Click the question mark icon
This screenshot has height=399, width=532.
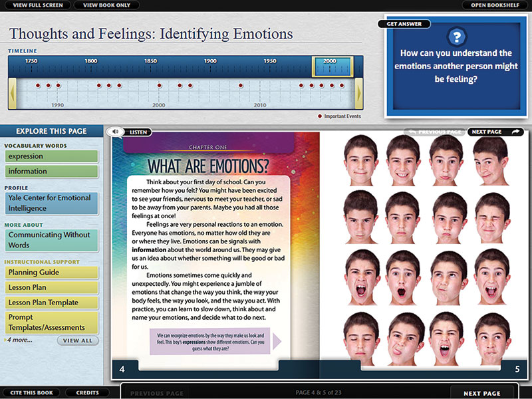pos(456,37)
